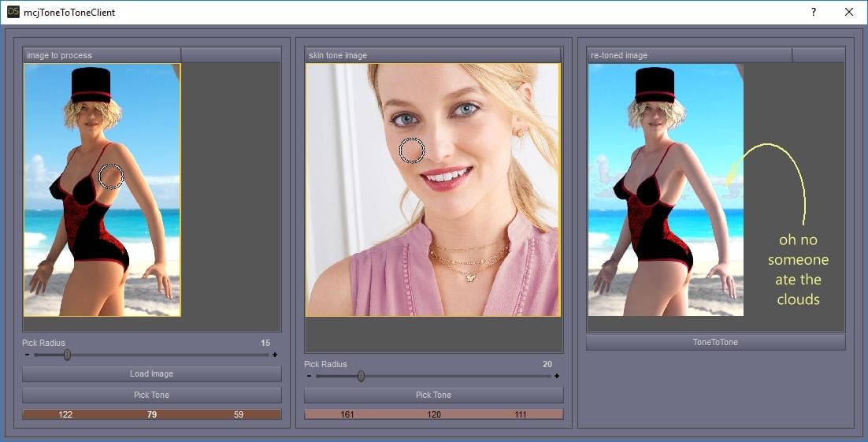Click plus on the skin tone Pick Radius slider
The width and height of the screenshot is (868, 442).
[556, 376]
